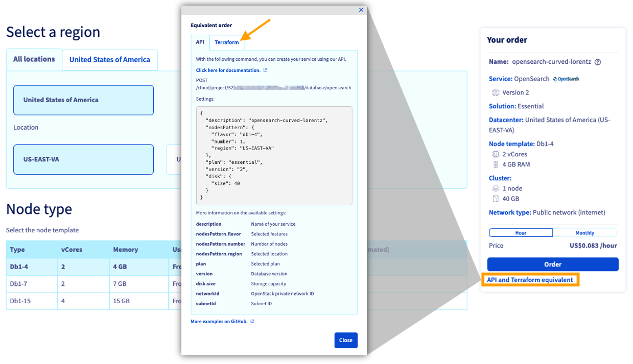The height and width of the screenshot is (364, 633).
Task: Open API and Terraform equivalent
Action: 530,280
